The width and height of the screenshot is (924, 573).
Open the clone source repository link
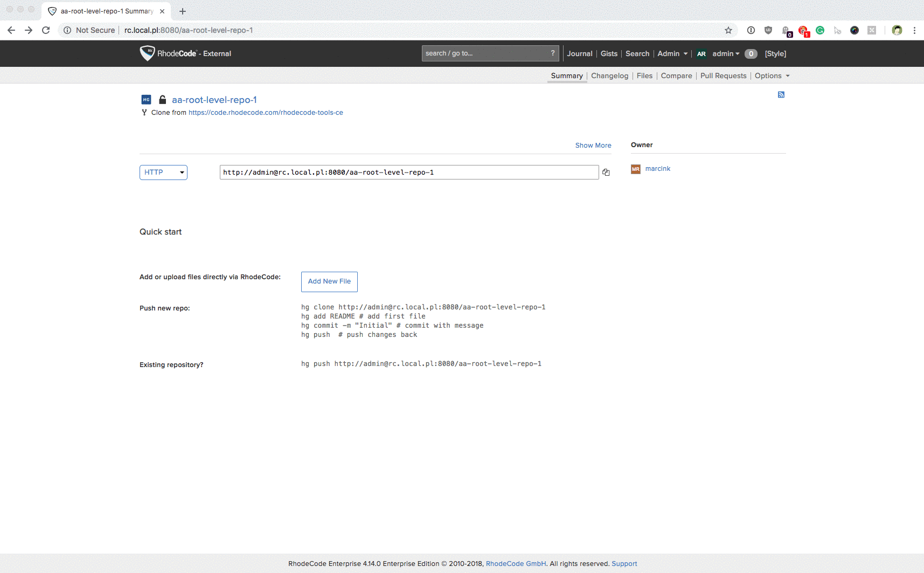click(x=266, y=113)
